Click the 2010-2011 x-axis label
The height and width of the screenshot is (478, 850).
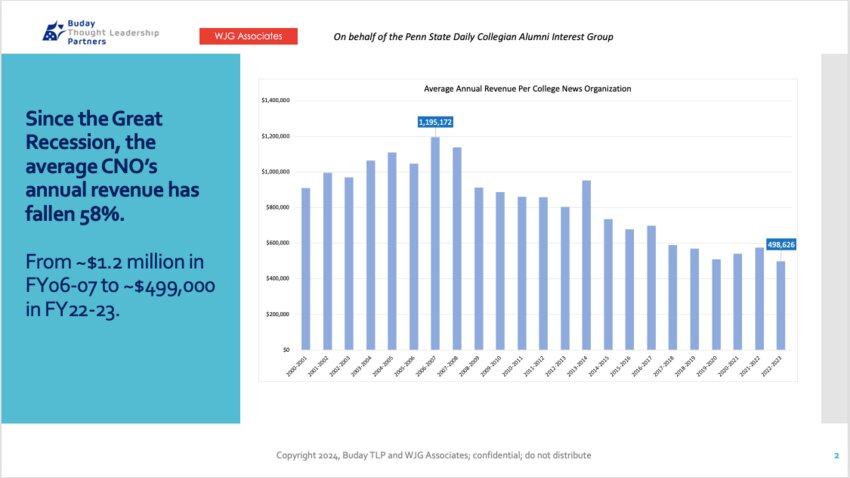click(x=513, y=366)
